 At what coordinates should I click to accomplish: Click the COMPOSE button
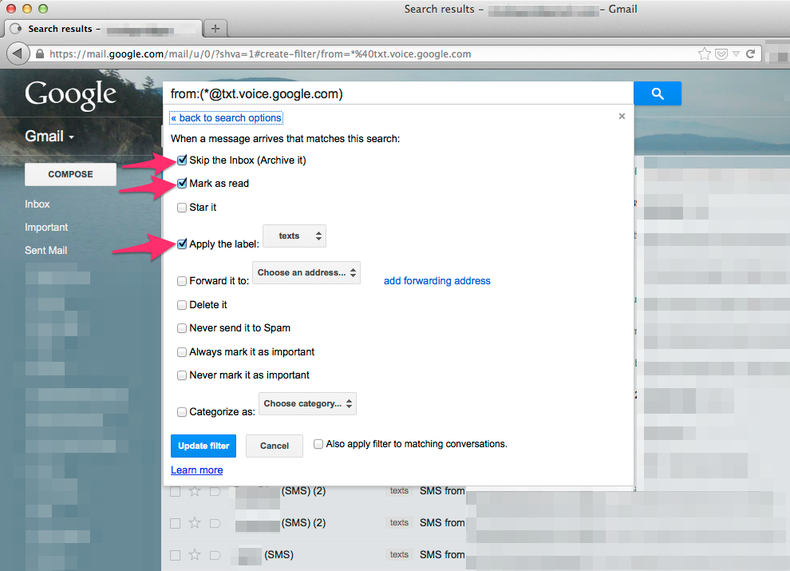coord(71,174)
